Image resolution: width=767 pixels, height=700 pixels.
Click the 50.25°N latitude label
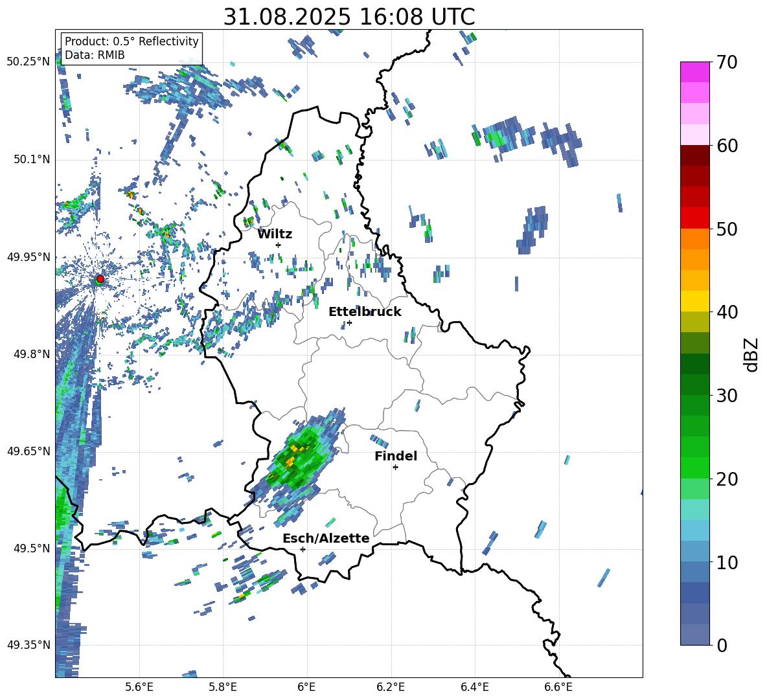[28, 62]
